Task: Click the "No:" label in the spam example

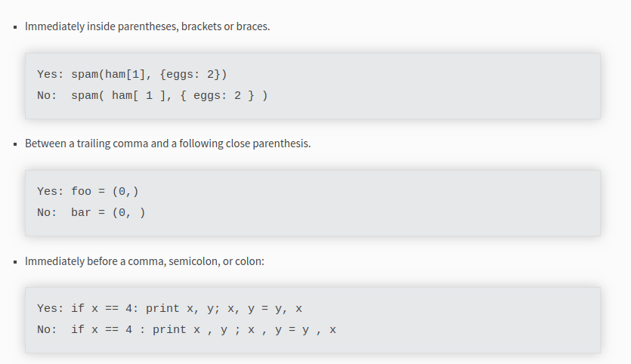Action: (47, 96)
